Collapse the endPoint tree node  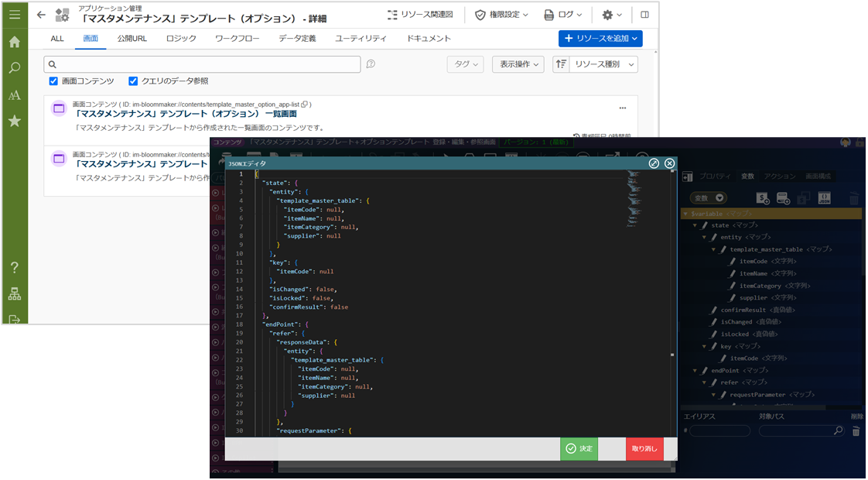tap(695, 370)
